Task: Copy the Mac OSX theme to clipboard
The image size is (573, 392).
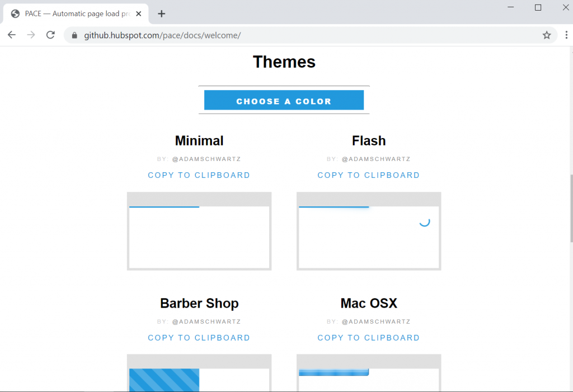Action: [368, 338]
